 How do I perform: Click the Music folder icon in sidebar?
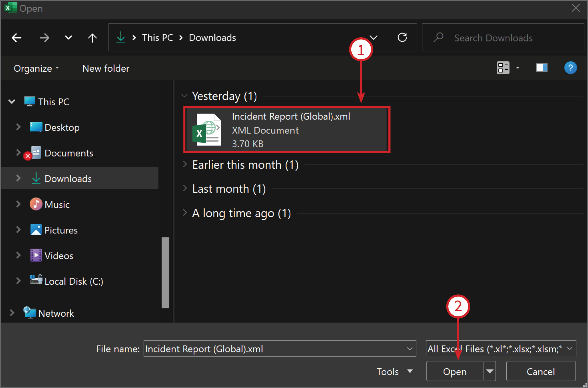pyautogui.click(x=36, y=204)
